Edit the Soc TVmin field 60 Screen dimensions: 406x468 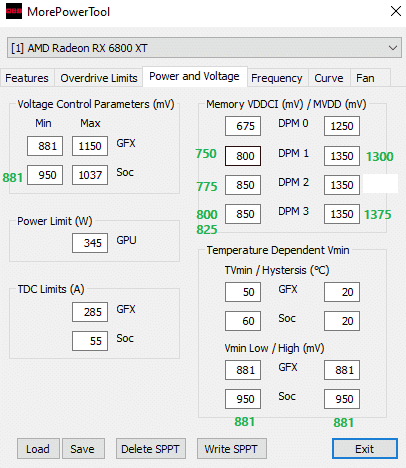coord(243,321)
